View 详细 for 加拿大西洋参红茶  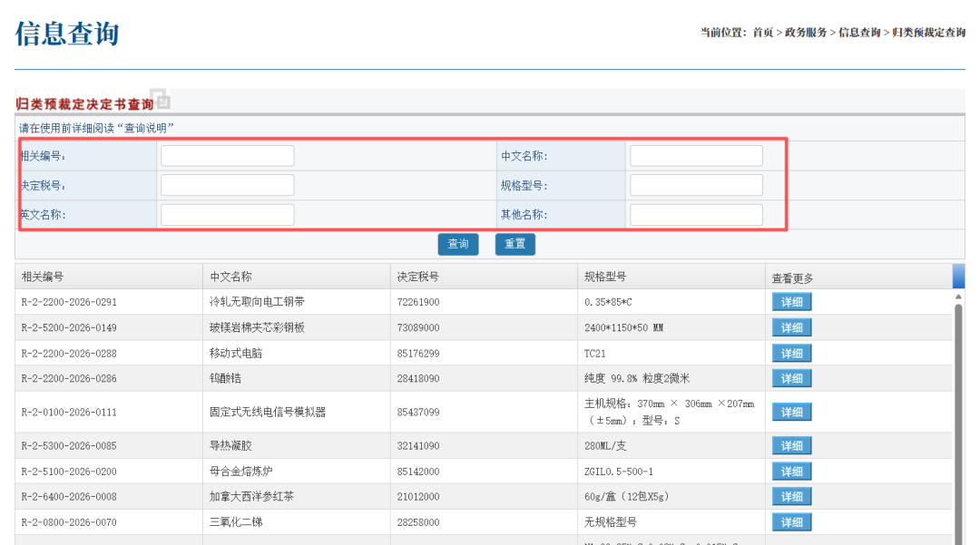792,497
